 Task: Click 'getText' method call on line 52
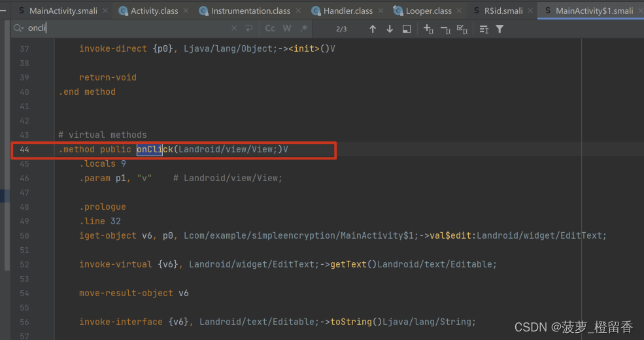point(348,264)
